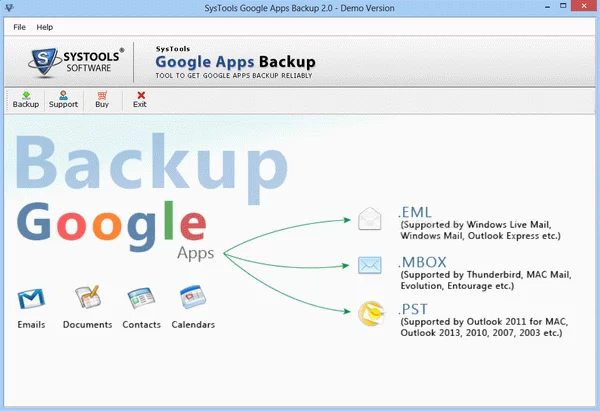Click the 'Supported by Outlook 2011 for MAC' description

484,327
